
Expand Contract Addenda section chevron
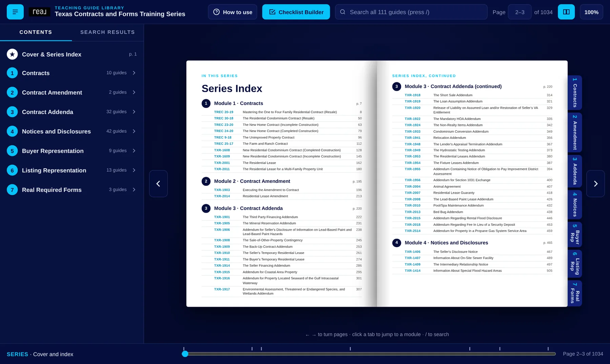pyautogui.click(x=134, y=112)
